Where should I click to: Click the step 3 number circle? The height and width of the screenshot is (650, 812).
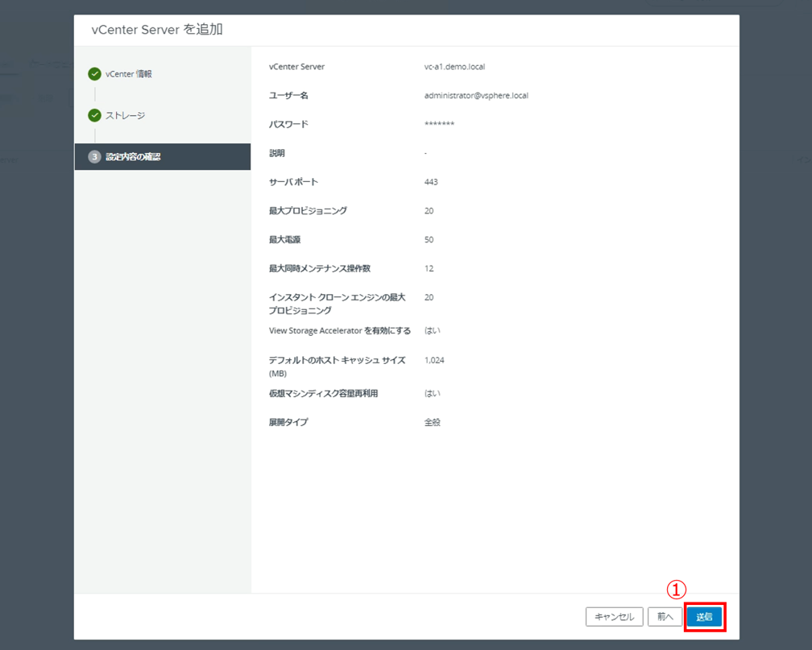(x=94, y=157)
